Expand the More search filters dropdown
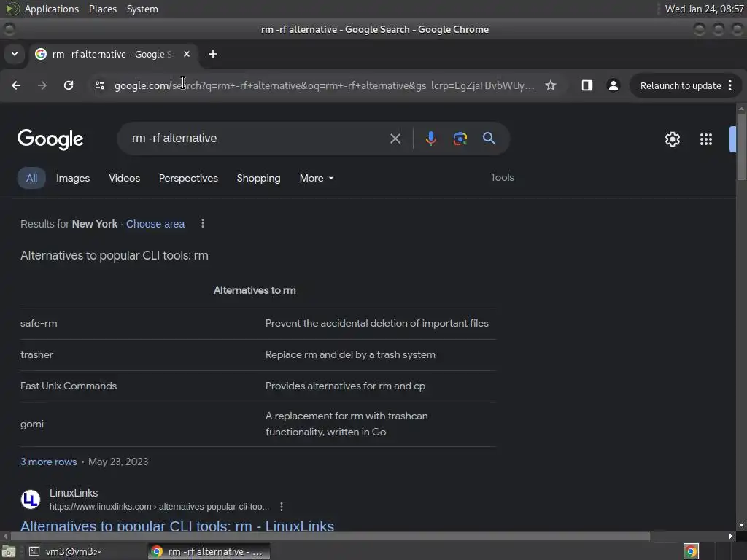Screen dimensions: 747x560 coord(317,178)
